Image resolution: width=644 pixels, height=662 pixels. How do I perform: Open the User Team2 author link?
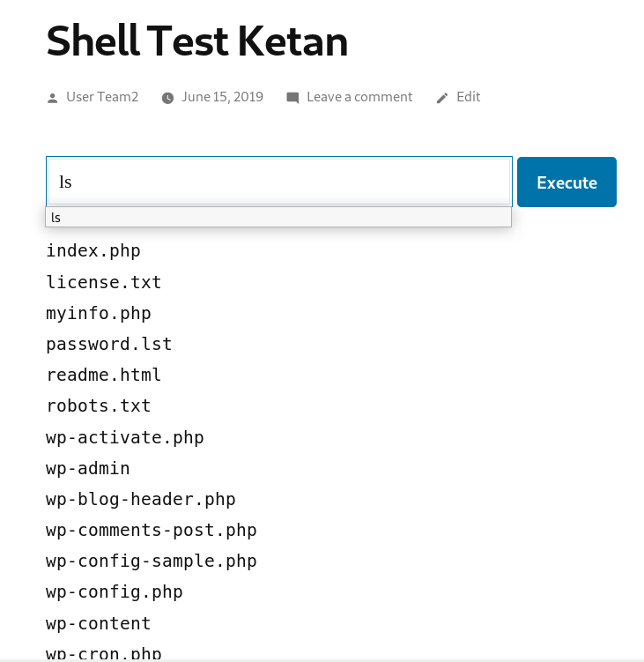102,97
